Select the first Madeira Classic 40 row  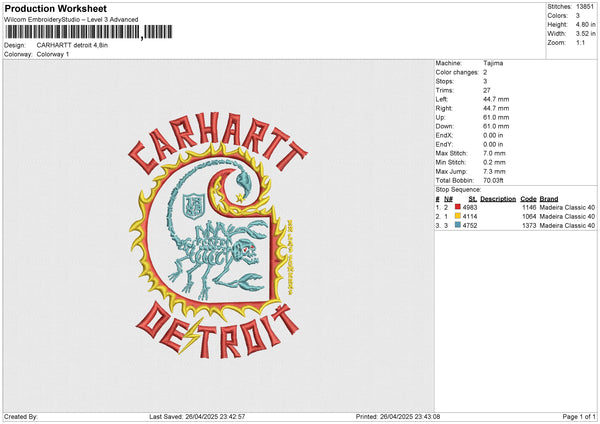567,207
